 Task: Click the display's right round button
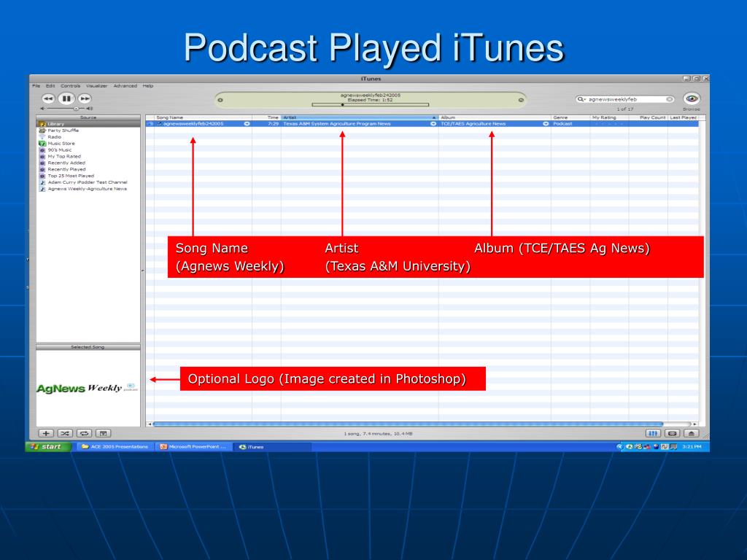[x=521, y=100]
